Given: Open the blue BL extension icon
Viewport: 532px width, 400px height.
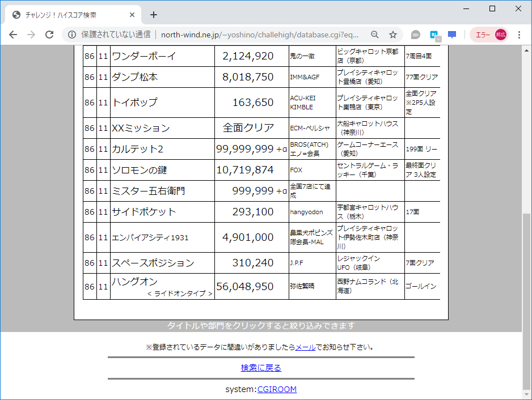Looking at the screenshot, I should pyautogui.click(x=433, y=35).
